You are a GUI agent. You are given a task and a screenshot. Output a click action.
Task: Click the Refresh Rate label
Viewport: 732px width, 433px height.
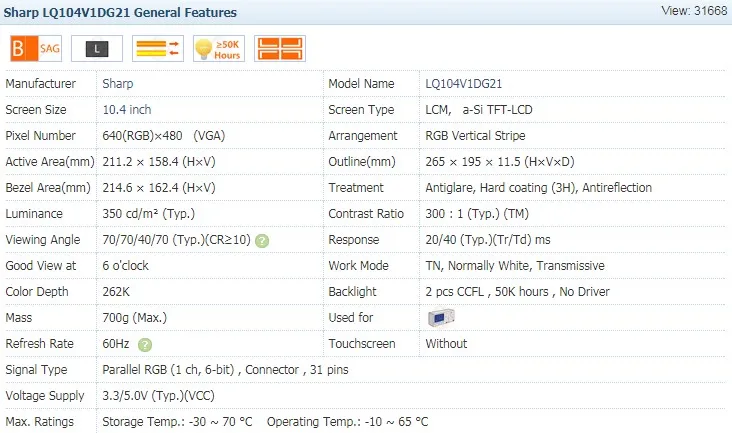pos(39,344)
